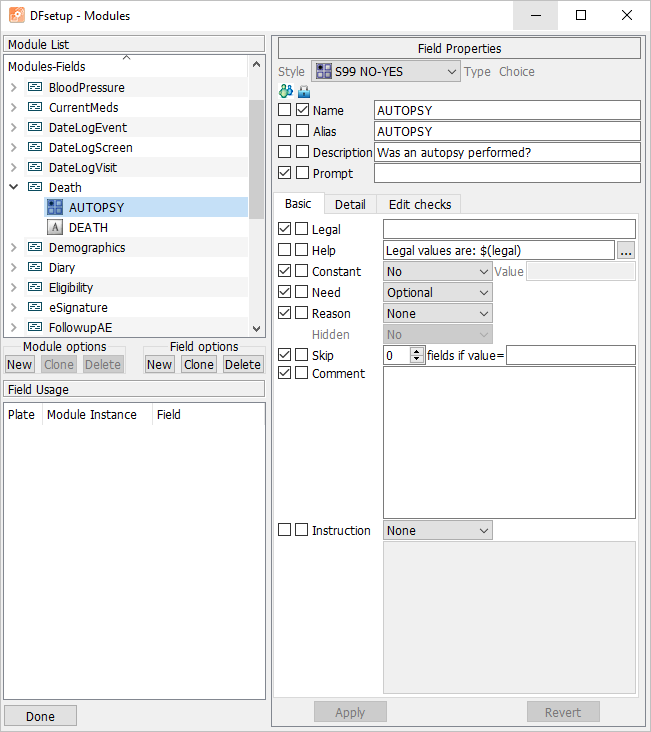This screenshot has width=651, height=732.
Task: Click the Module List vertical scrollbar thumb
Action: point(256,159)
